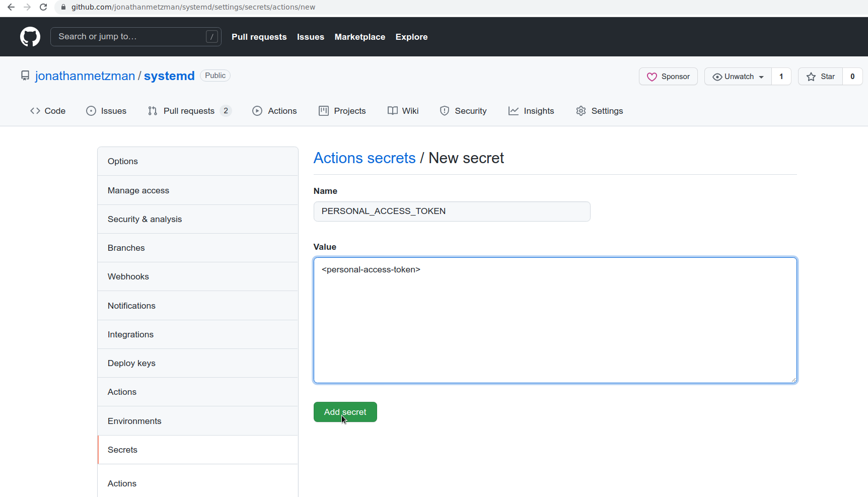The image size is (868, 497).
Task: Open Manage access in the sidebar
Action: 198,190
